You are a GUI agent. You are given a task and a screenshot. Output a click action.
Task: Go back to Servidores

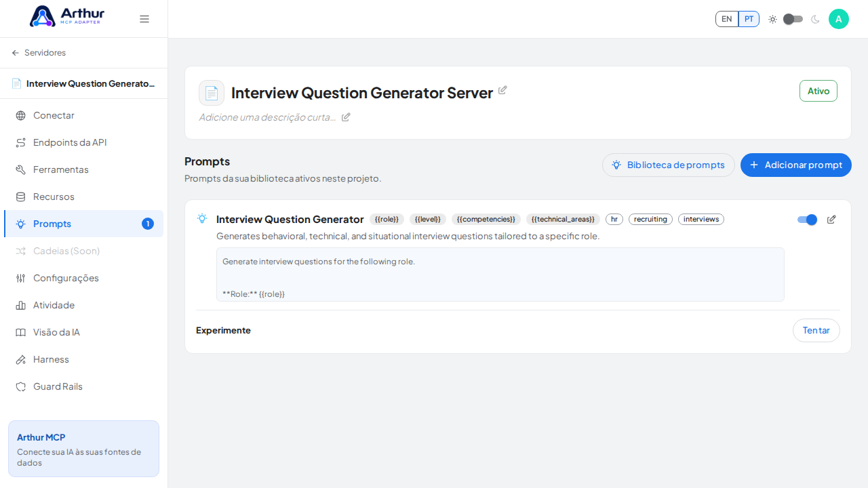tap(39, 53)
